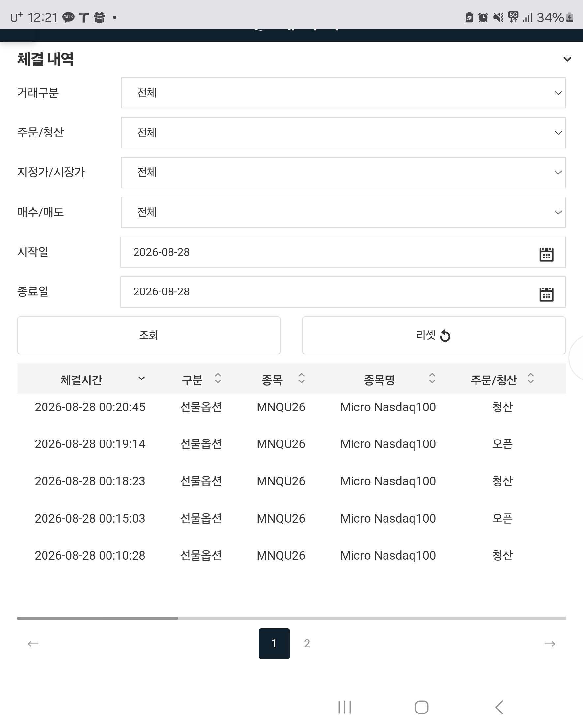
Task: Tap the KakaoTalk notification icon in status bar
Action: point(68,17)
